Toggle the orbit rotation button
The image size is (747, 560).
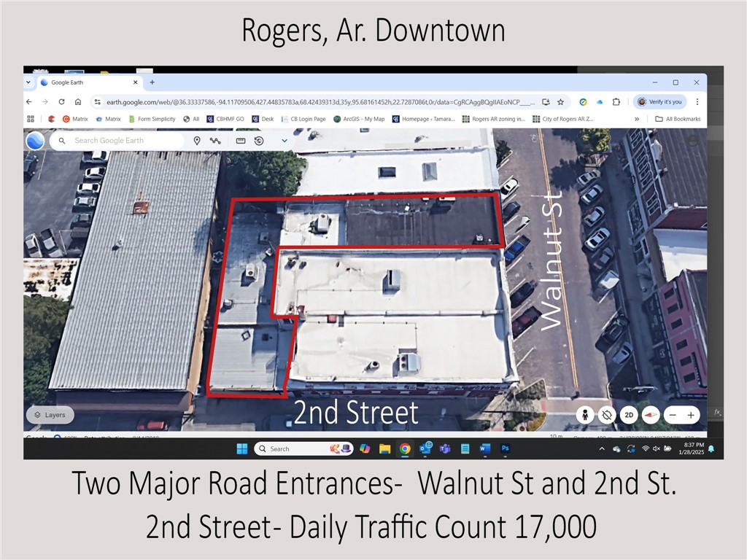tap(606, 415)
